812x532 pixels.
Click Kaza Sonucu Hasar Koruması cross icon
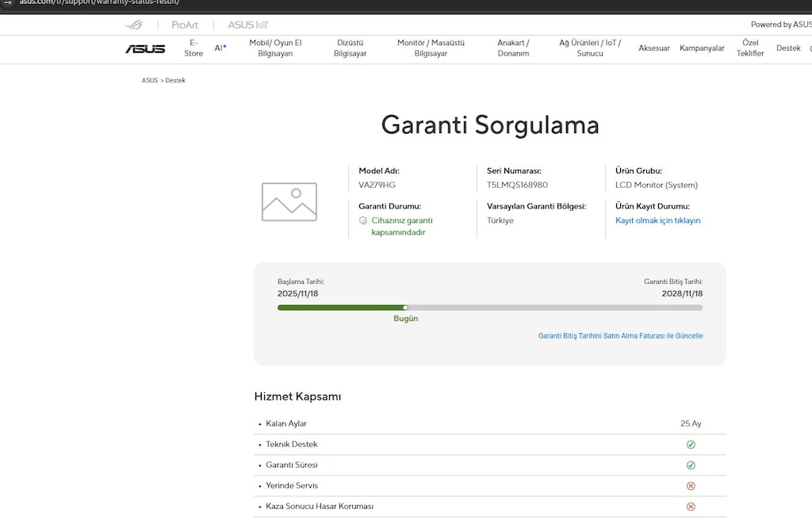(691, 507)
